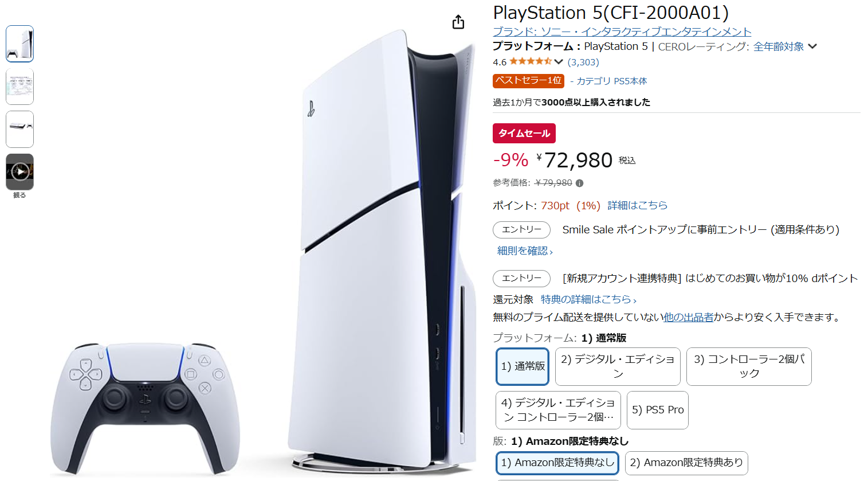Image resolution: width=868 pixels, height=481 pixels.
Task: Click 他の出品者 sellers link
Action: point(688,317)
